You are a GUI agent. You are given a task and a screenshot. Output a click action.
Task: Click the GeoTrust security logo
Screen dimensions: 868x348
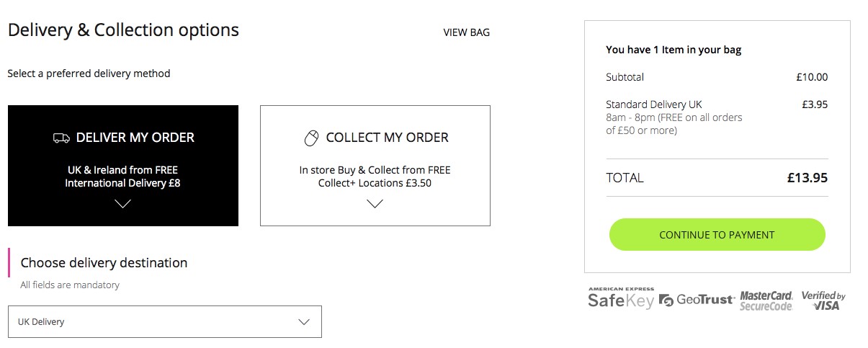tap(697, 300)
